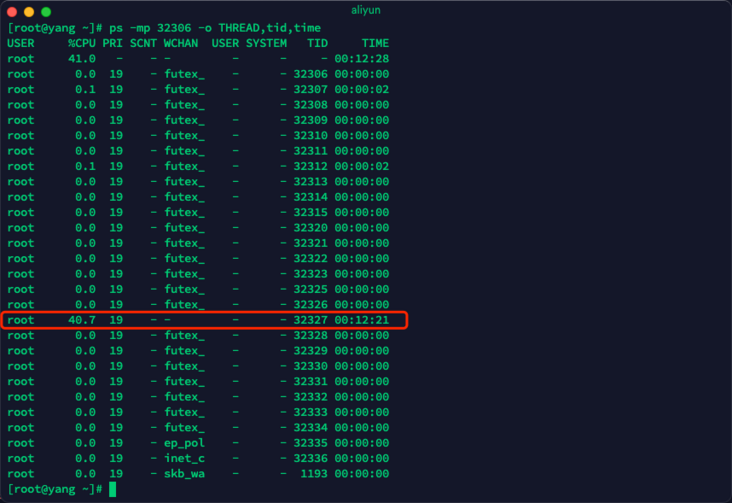732x503 pixels.
Task: Click the WCHAN column header
Action: click(181, 44)
